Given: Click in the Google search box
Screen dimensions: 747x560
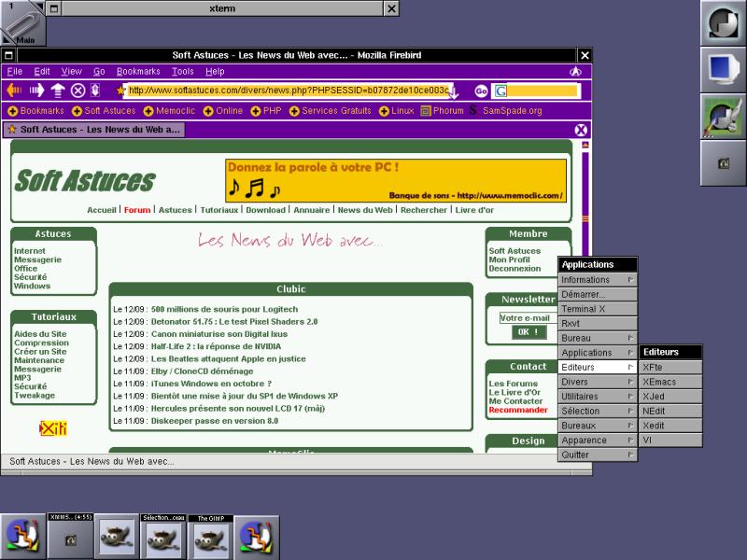Looking at the screenshot, I should 543,91.
